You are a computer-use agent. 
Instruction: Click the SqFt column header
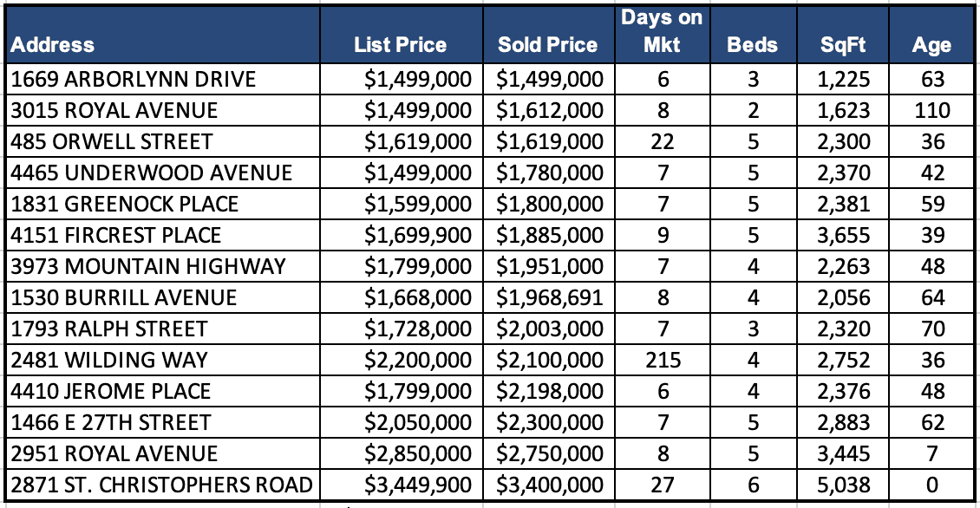[844, 45]
